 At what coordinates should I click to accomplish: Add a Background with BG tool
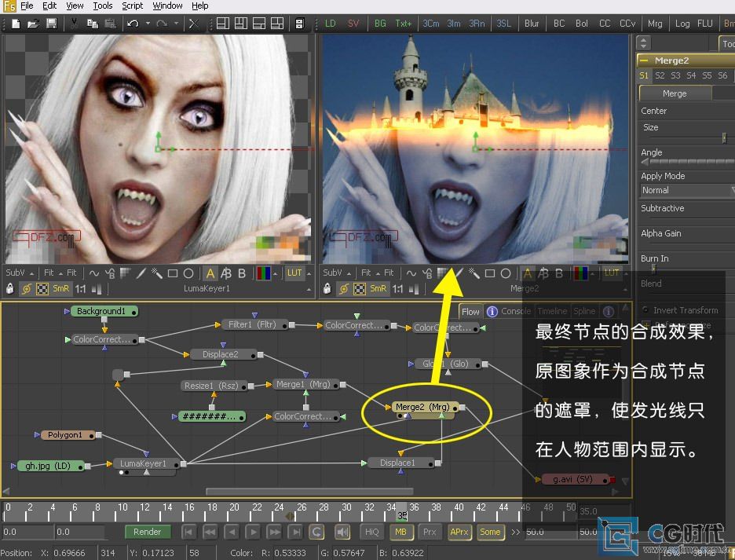(380, 24)
